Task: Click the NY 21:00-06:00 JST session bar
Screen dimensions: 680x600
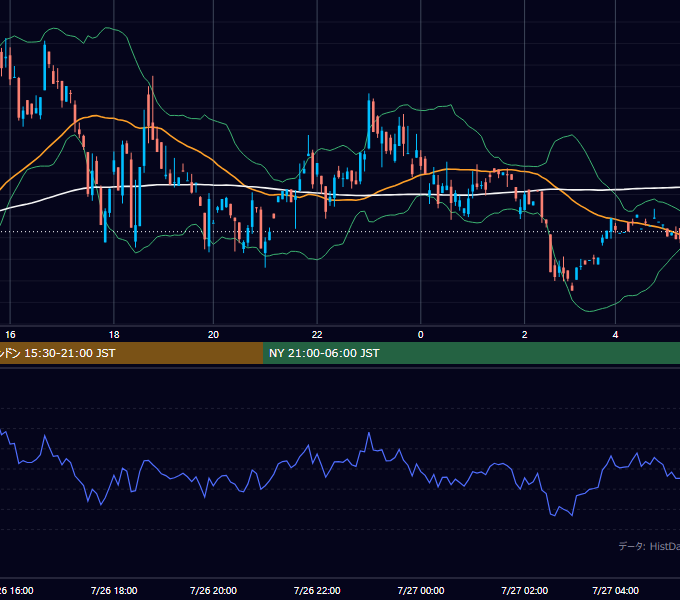Action: pos(471,353)
